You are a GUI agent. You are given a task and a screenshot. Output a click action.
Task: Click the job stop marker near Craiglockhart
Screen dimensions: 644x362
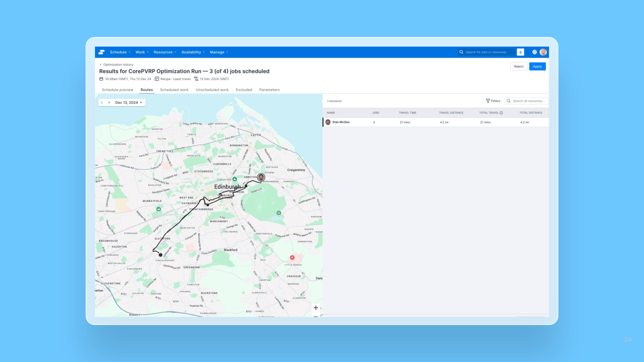(x=160, y=255)
